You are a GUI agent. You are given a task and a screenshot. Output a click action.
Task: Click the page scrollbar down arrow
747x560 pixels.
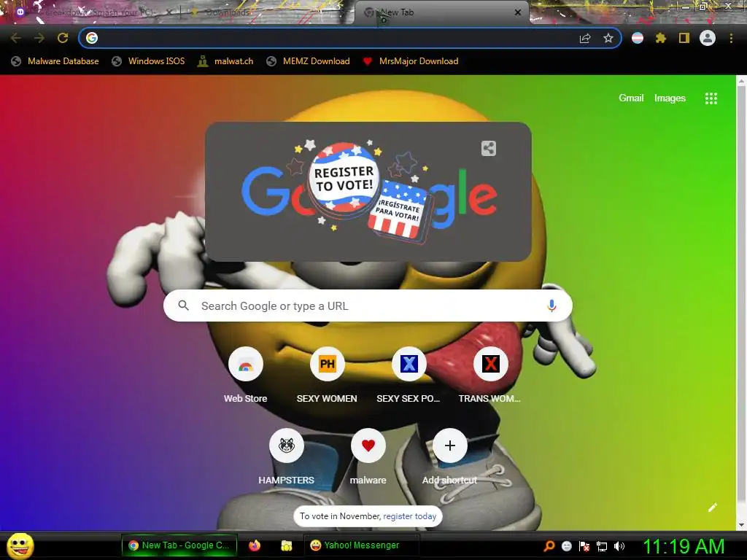click(741, 525)
